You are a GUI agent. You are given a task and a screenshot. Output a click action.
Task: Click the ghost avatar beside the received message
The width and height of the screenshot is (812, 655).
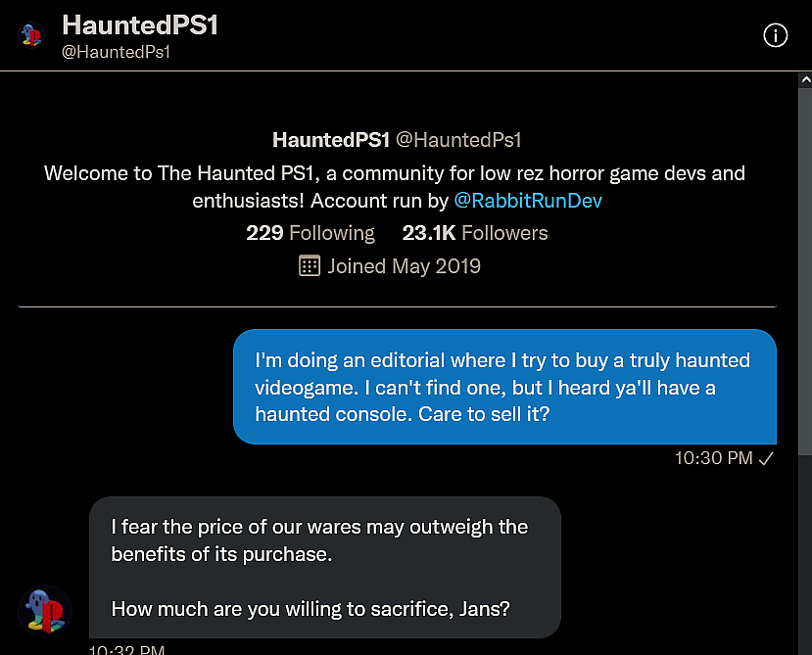point(45,612)
